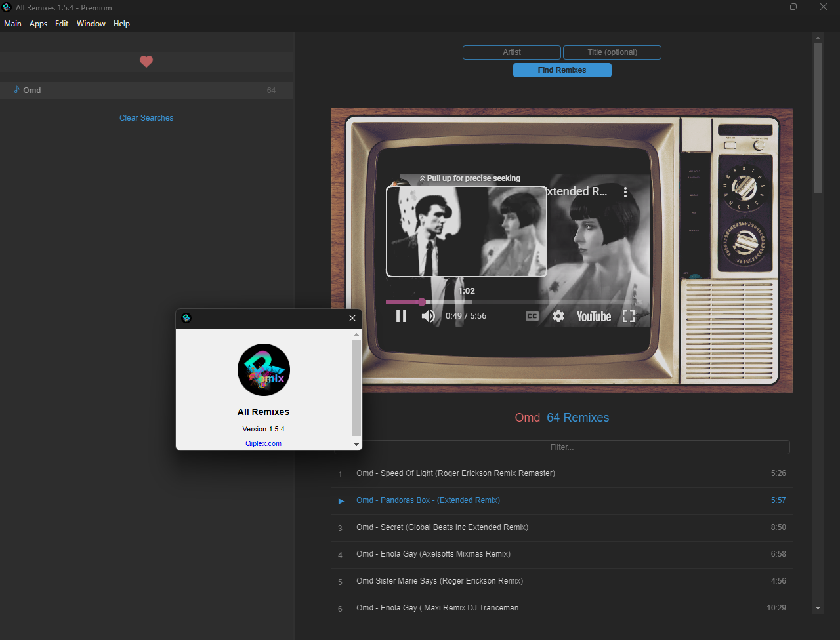The height and width of the screenshot is (640, 840).
Task: Play Omd - Speed Of Light remix
Action: [562, 473]
